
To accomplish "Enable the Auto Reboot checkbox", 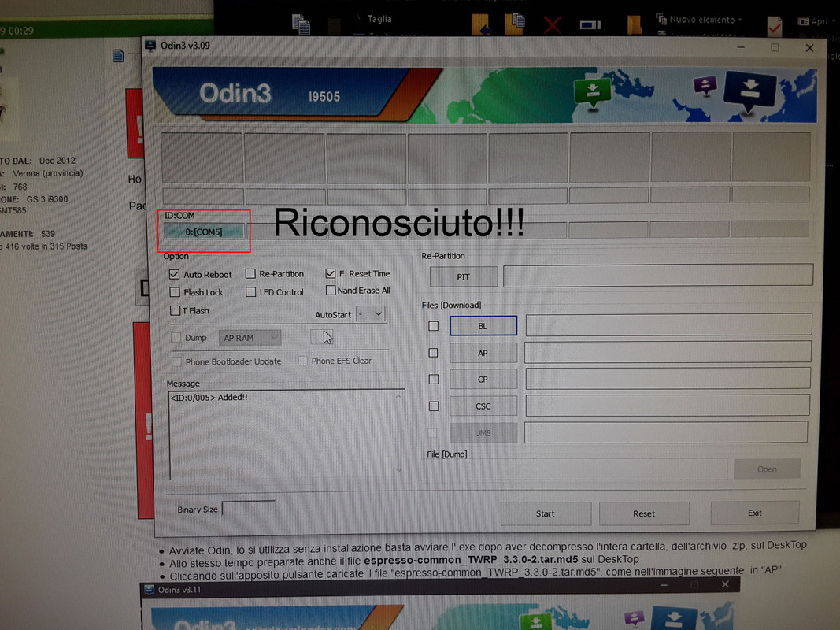I will pos(174,274).
